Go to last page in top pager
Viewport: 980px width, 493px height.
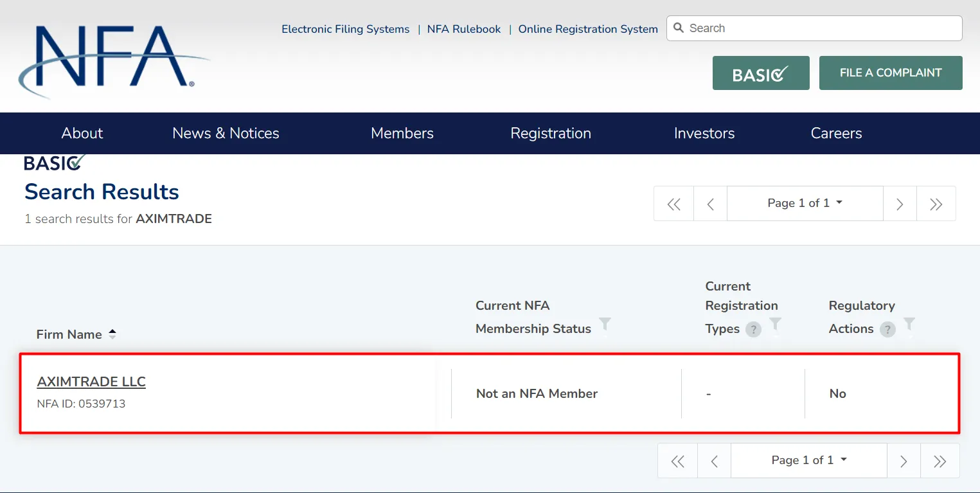pyautogui.click(x=936, y=204)
